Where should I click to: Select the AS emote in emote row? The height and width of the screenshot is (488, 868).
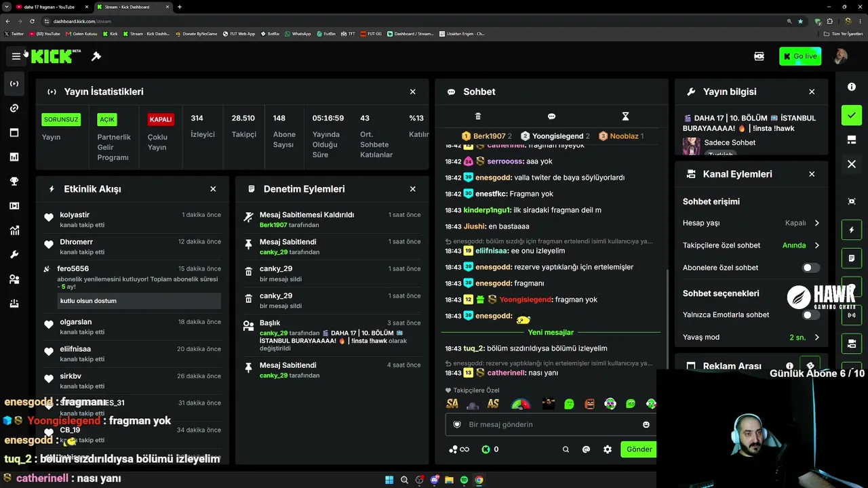pos(493,404)
